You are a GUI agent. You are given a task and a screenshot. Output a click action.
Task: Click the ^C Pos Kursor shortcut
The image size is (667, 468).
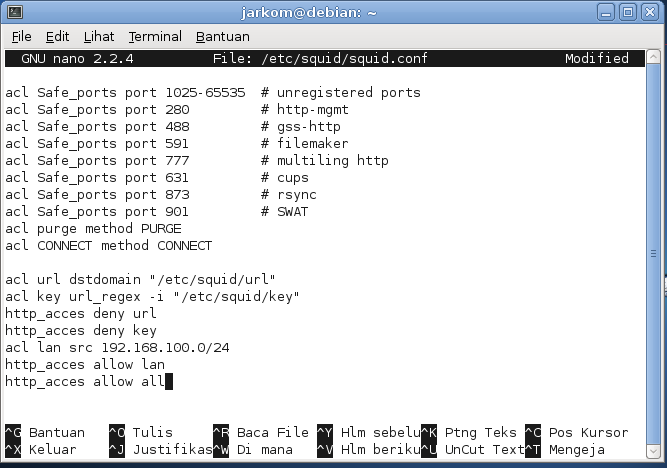tap(577, 433)
